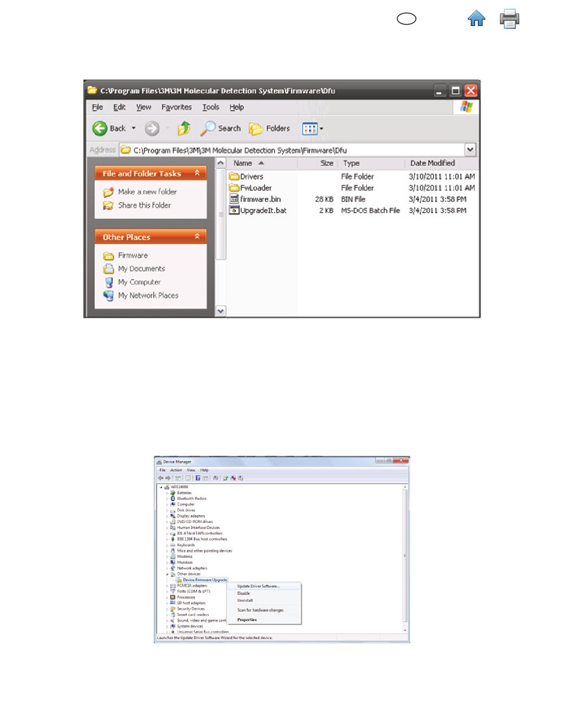
Task: Open Device Manager File menu
Action: tap(162, 470)
